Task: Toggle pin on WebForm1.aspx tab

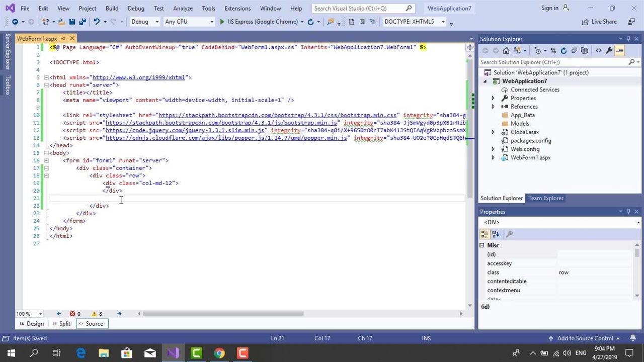Action: [63, 39]
